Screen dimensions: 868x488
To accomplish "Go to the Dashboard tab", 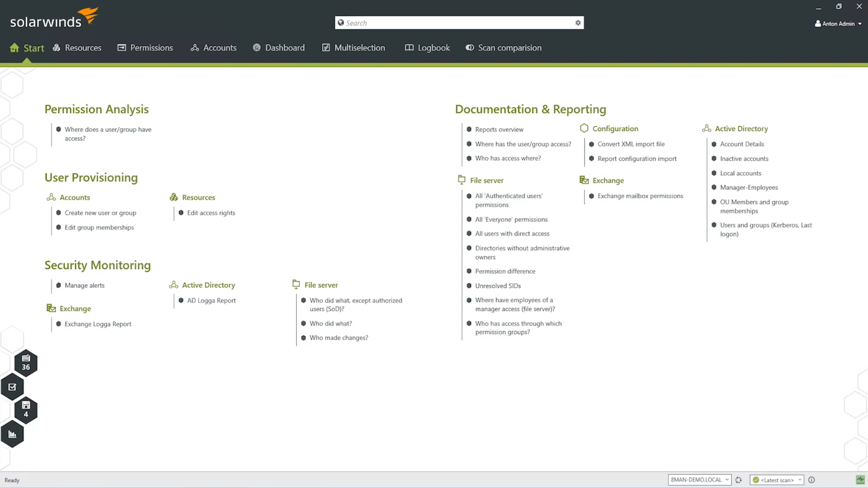I will pos(279,47).
